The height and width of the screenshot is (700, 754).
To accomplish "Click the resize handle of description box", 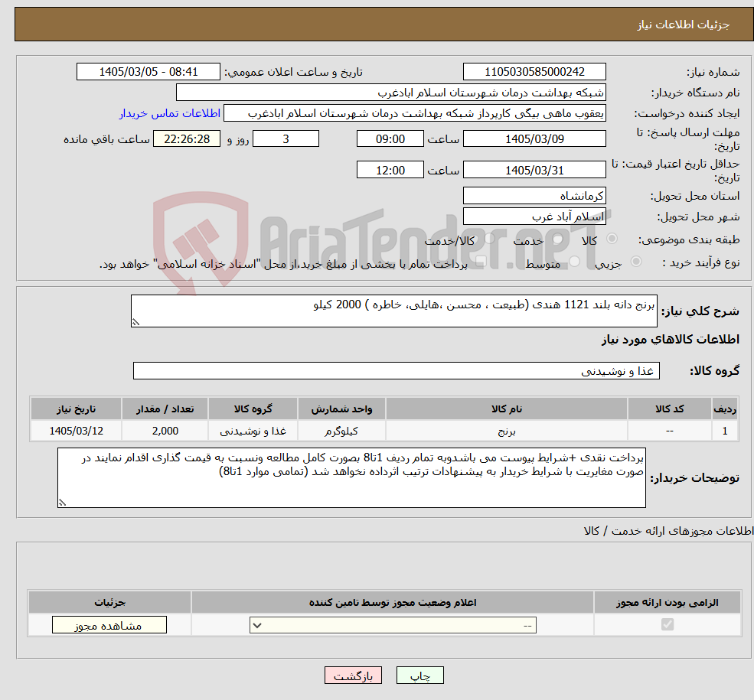I will pyautogui.click(x=135, y=322).
